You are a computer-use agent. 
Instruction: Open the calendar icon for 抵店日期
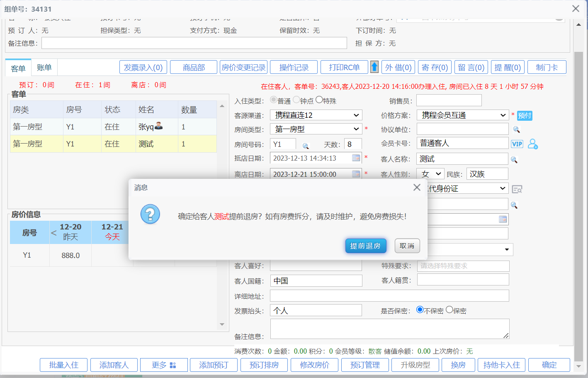356,158
